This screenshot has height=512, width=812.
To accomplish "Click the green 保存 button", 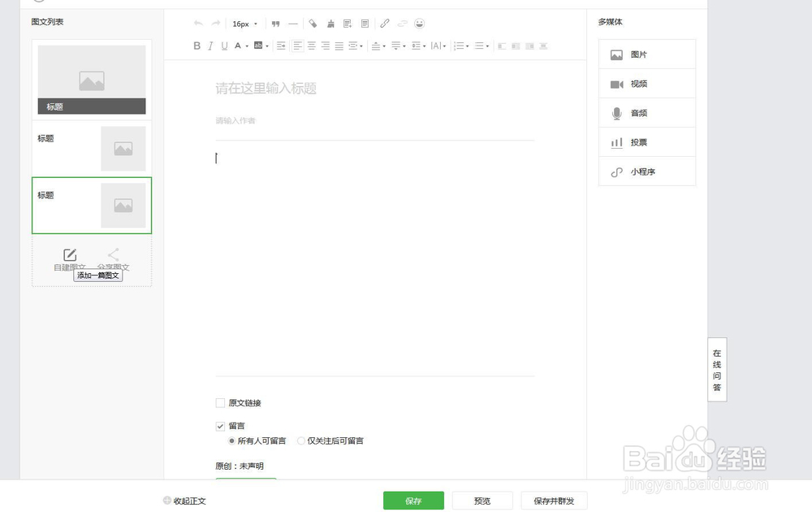I will click(x=413, y=501).
